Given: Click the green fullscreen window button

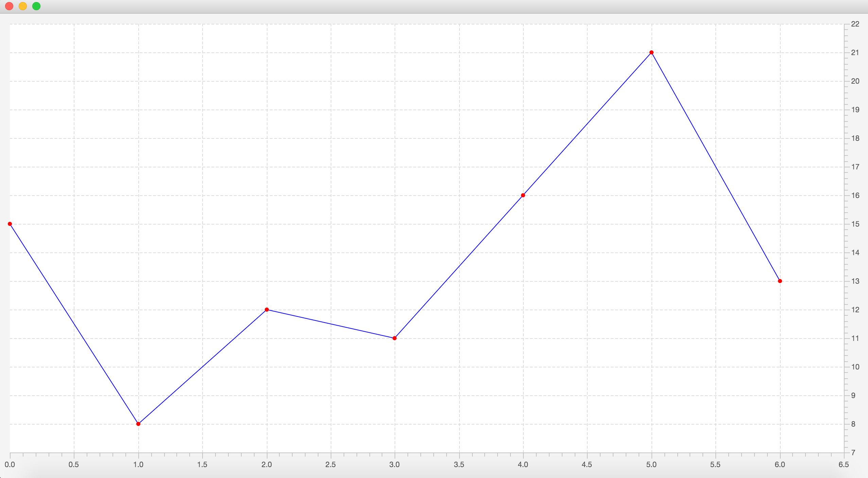Looking at the screenshot, I should (36, 6).
